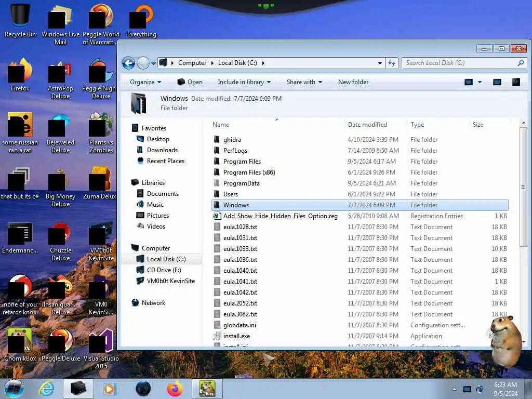532x399 pixels.
Task: Open Visual Studio 2015 desktop icon
Action: [101, 349]
